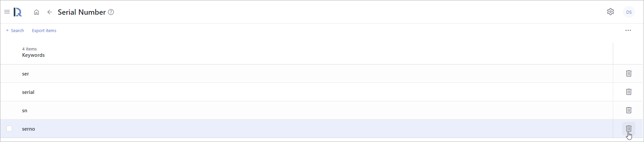Viewport: 644px width, 142px height.
Task: Click the Keywords column header
Action: pyautogui.click(x=34, y=55)
